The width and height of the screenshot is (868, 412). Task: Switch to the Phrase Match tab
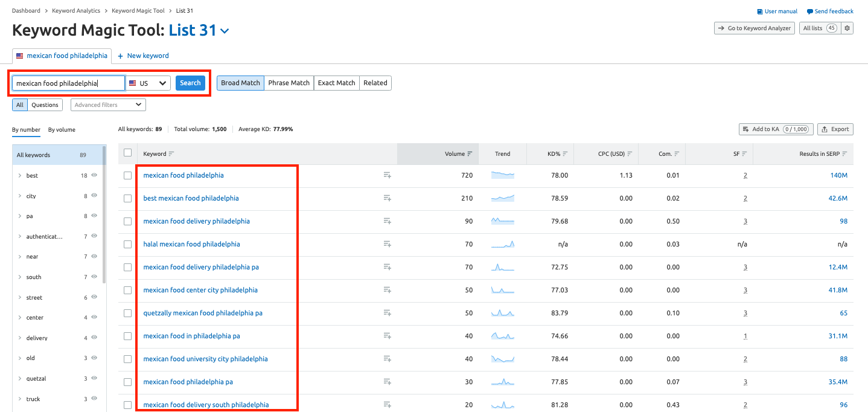click(x=289, y=83)
